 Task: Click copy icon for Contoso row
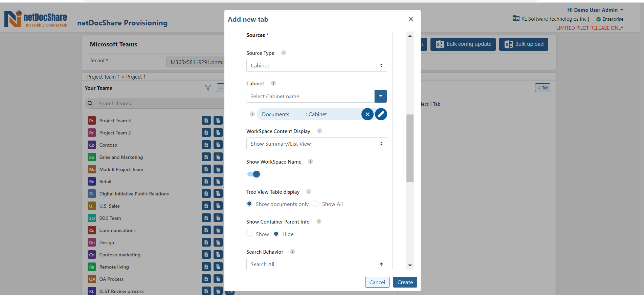tap(218, 145)
